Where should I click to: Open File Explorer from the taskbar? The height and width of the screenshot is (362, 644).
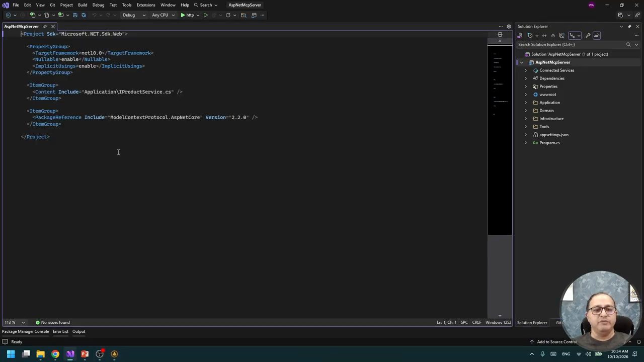[x=40, y=354]
